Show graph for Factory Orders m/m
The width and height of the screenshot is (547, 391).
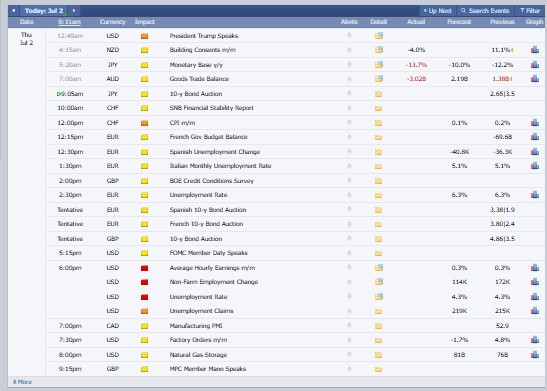point(535,340)
